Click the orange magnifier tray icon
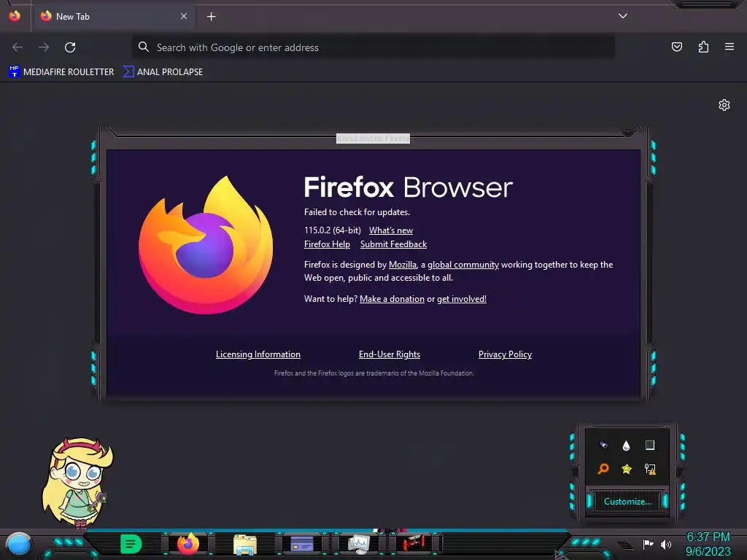 click(x=603, y=469)
